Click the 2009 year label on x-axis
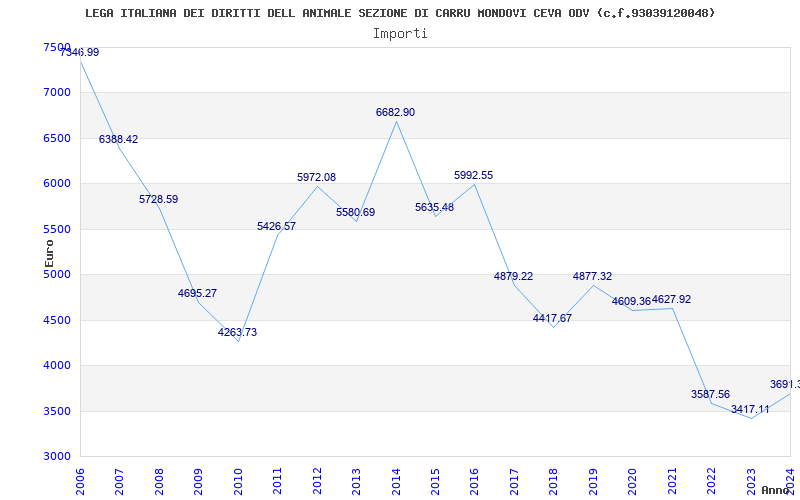This screenshot has height=500, width=800. pyautogui.click(x=198, y=483)
